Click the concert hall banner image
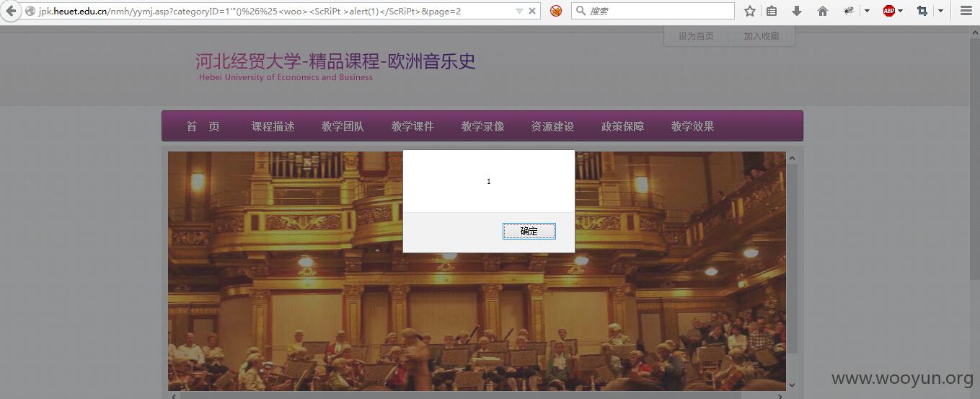This screenshot has width=980, height=399. (477, 271)
